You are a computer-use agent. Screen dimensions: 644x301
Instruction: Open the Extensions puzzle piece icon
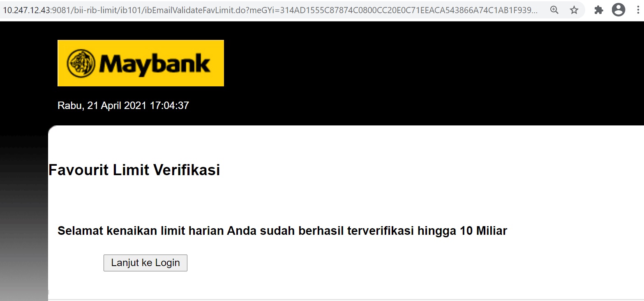599,10
